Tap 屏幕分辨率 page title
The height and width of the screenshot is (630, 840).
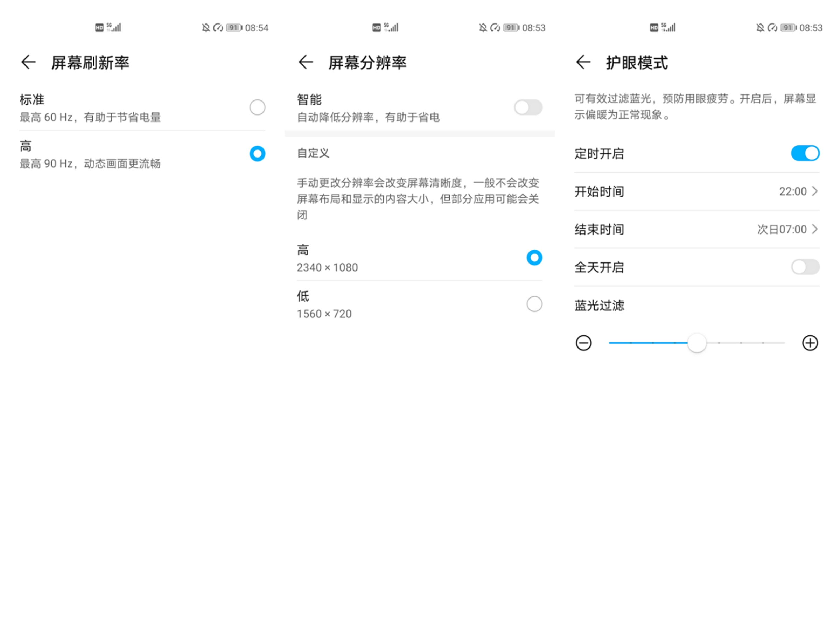click(x=367, y=63)
